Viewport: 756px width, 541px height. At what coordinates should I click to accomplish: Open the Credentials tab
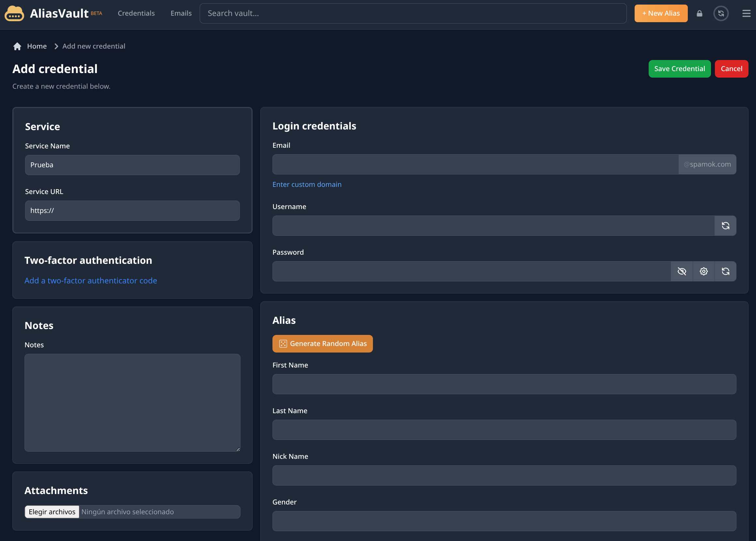click(136, 13)
